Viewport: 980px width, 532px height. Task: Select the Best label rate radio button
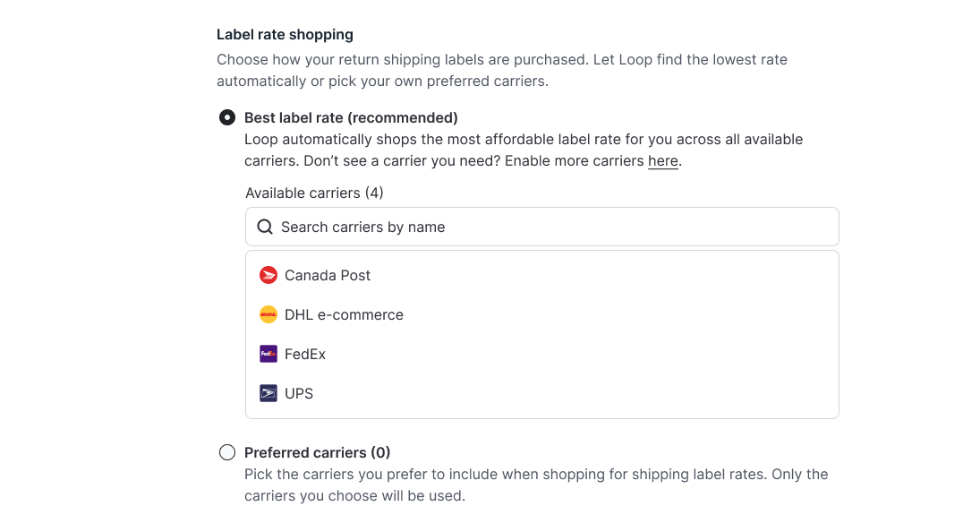pyautogui.click(x=227, y=117)
